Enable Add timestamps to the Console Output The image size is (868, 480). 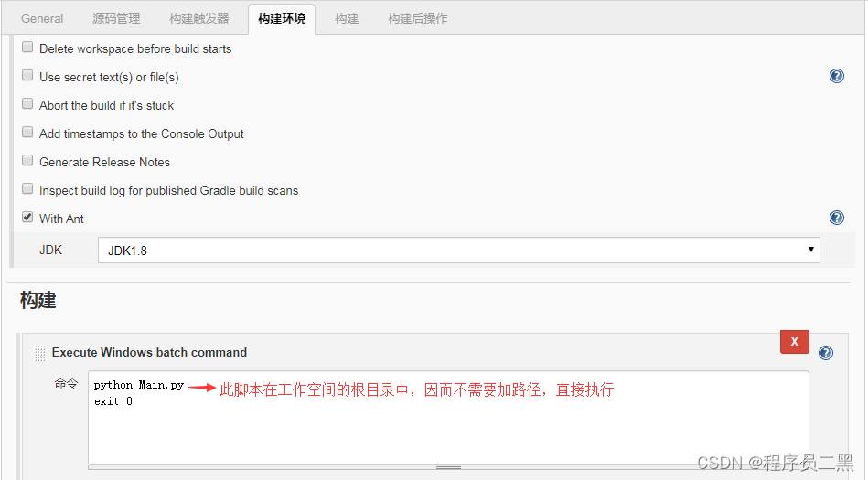27,132
